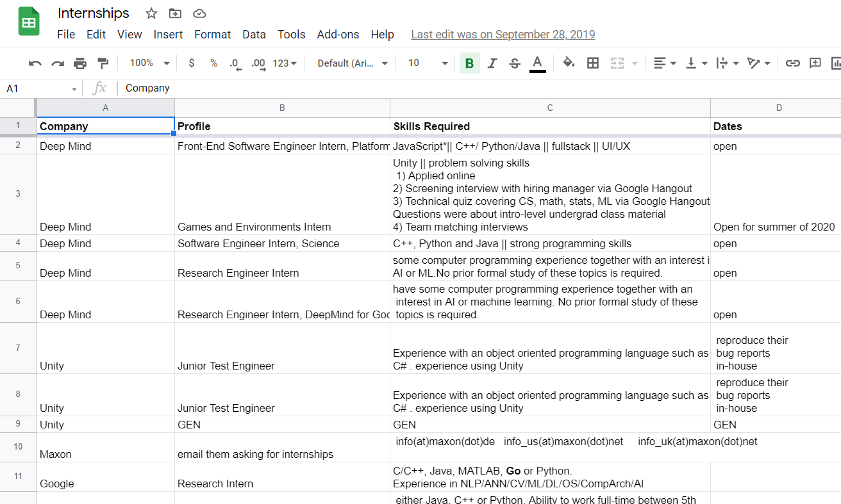Image resolution: width=841 pixels, height=504 pixels.
Task: Open horizontal align dropdown
Action: click(665, 63)
